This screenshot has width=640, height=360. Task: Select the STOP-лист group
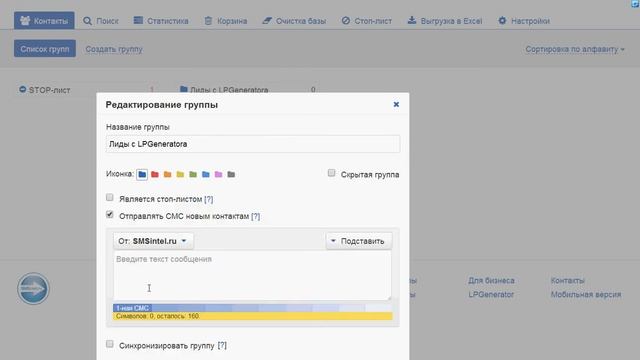tap(49, 90)
